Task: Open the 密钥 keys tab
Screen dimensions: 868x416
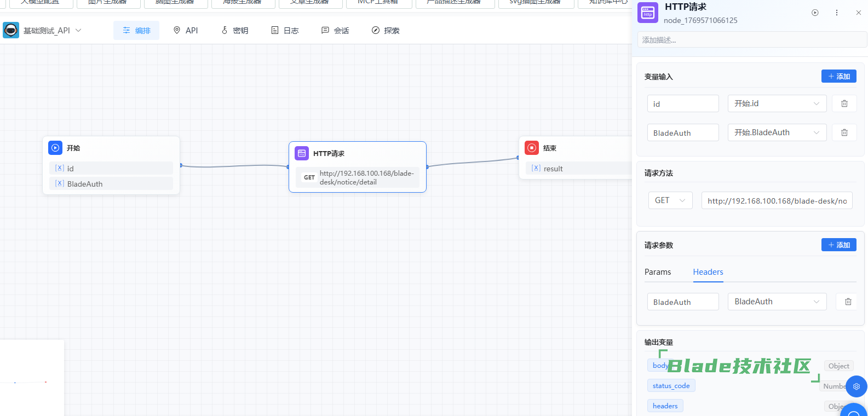Action: click(x=234, y=31)
